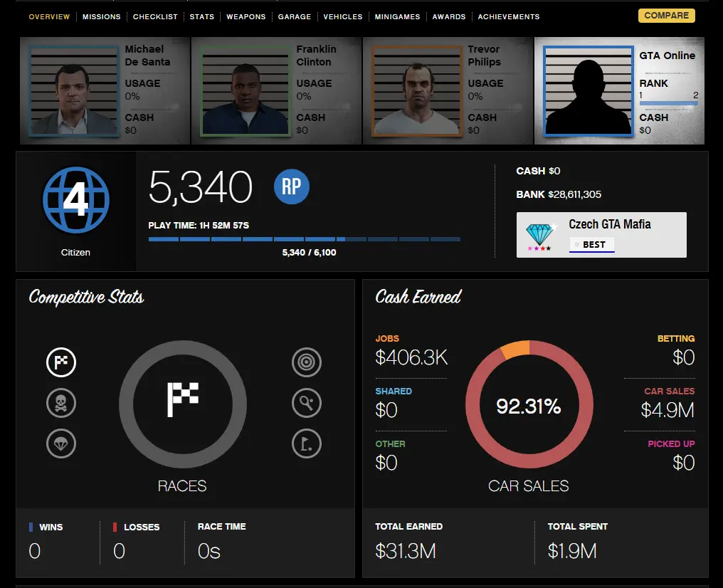
Task: Click the Car Sales $4.9M value
Action: pos(667,410)
